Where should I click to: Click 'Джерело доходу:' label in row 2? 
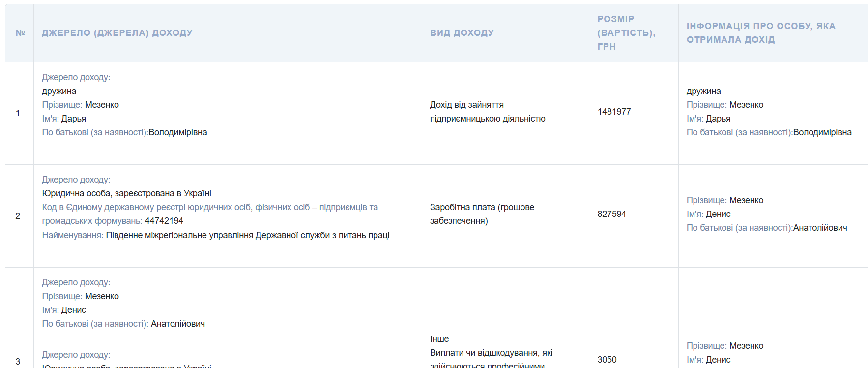(76, 180)
